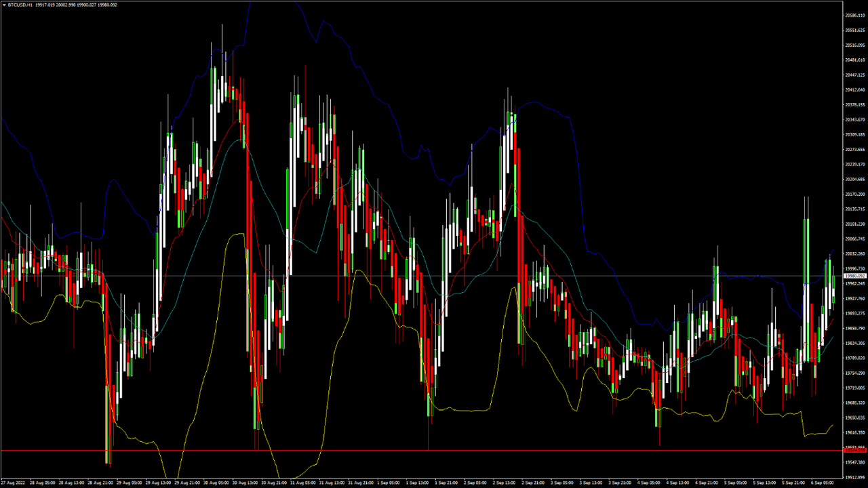Image resolution: width=868 pixels, height=488 pixels.
Task: Click the 20343.670 price scale label
Action: tap(854, 120)
